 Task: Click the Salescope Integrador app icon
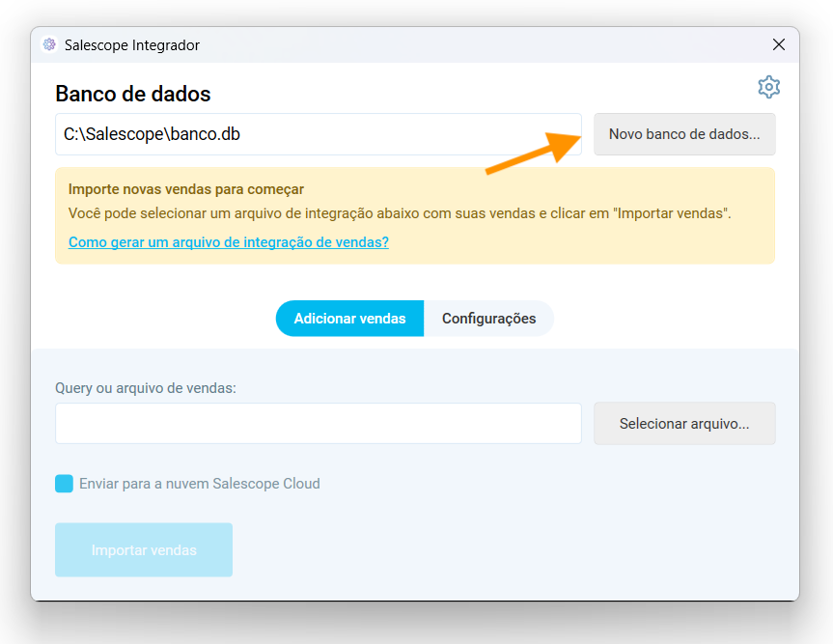[x=49, y=44]
